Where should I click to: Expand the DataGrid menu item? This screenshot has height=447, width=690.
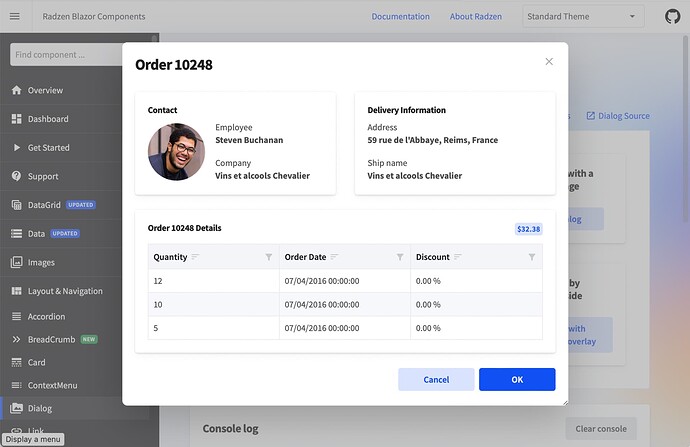pos(61,205)
